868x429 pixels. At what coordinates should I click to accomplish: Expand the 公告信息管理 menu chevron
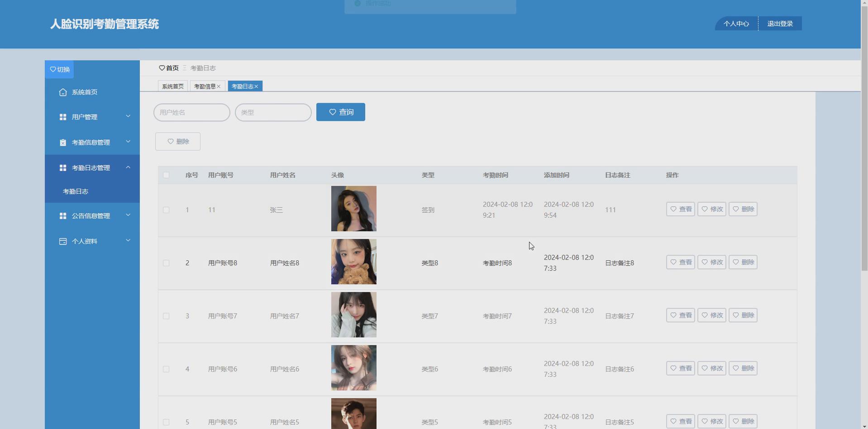(x=128, y=215)
